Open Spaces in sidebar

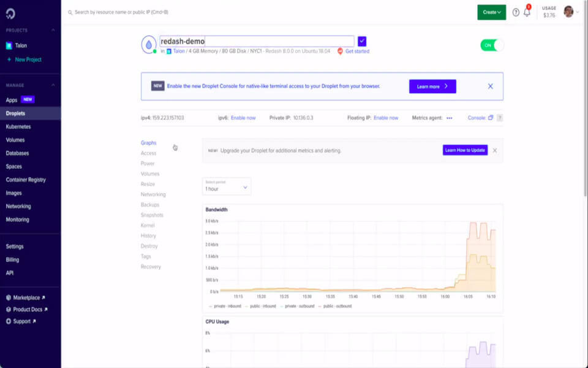coord(14,166)
